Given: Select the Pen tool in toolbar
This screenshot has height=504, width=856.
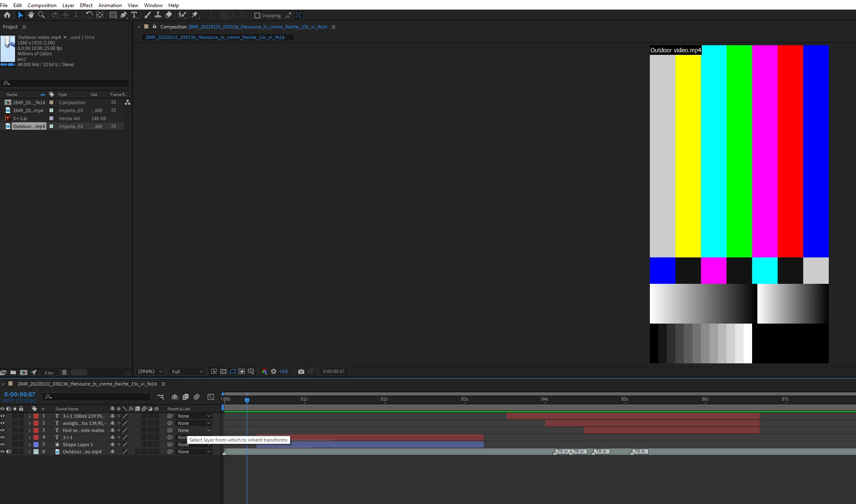Looking at the screenshot, I should click(x=123, y=15).
